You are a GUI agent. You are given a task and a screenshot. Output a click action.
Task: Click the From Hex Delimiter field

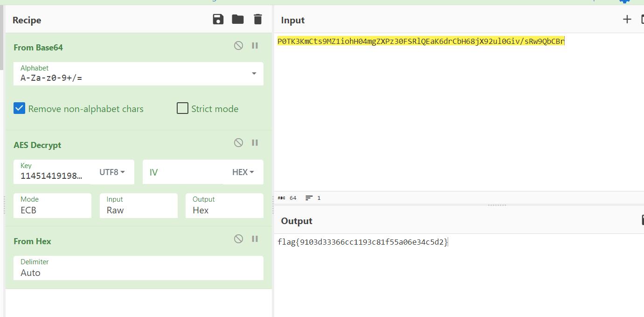pyautogui.click(x=138, y=268)
